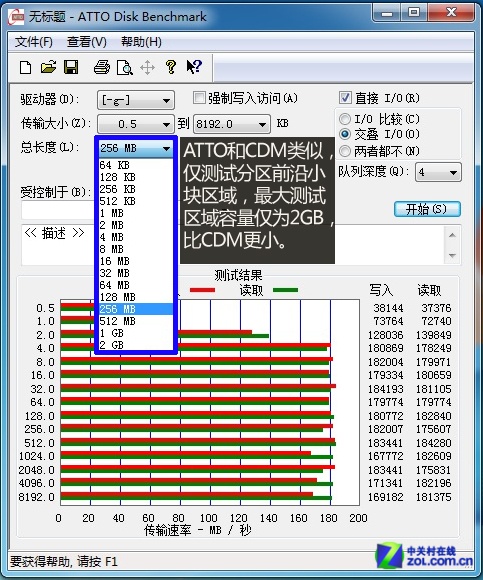Choose 64 KB from total length list
Screen dimensions: 483x580
coord(136,165)
